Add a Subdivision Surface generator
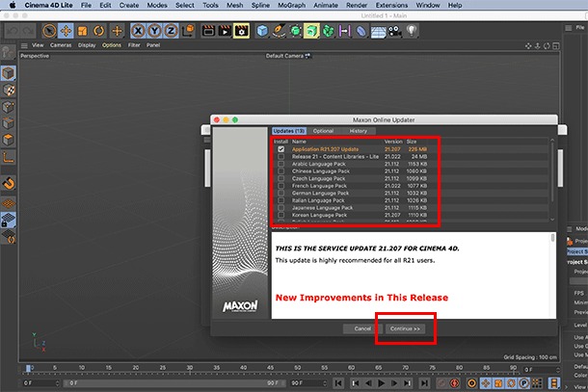The height and width of the screenshot is (392, 588). pos(296,31)
